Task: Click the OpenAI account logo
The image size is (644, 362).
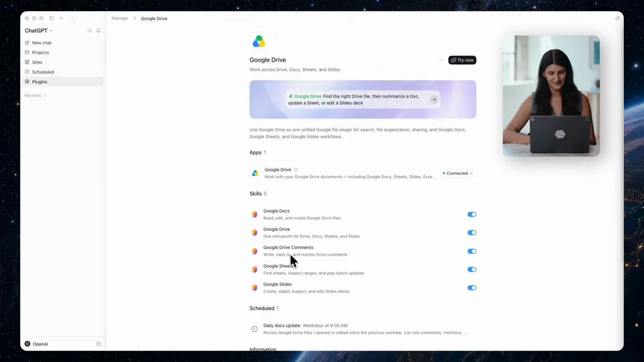Action: 28,344
